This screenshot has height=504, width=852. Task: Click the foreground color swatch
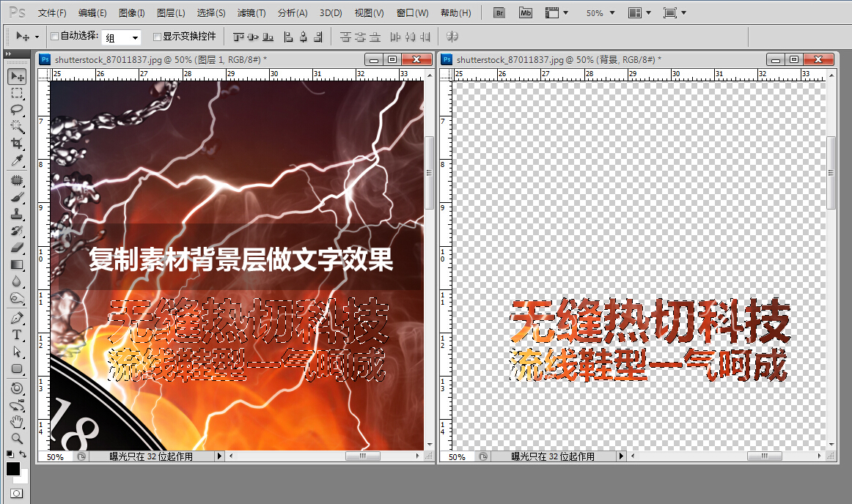pyautogui.click(x=12, y=469)
